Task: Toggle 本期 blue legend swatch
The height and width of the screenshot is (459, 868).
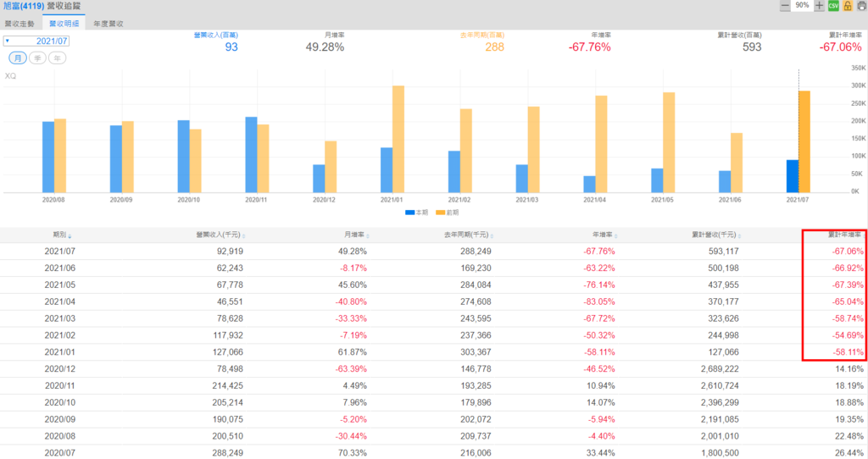Action: tap(409, 213)
